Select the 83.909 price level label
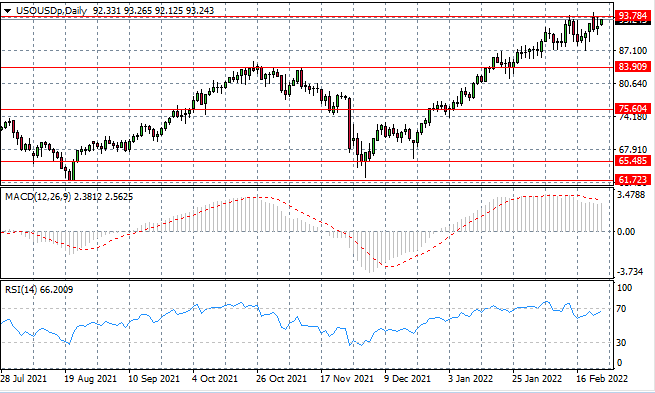This screenshot has width=655, height=393. tap(632, 67)
